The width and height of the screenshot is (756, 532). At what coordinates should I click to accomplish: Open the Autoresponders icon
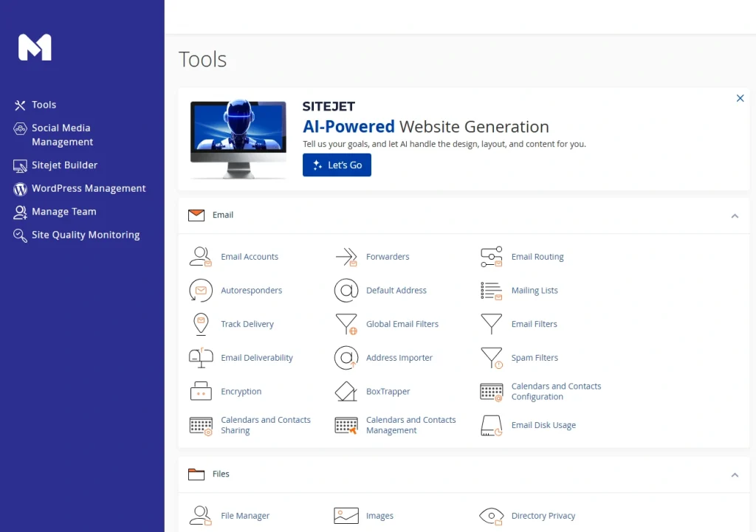tap(201, 291)
